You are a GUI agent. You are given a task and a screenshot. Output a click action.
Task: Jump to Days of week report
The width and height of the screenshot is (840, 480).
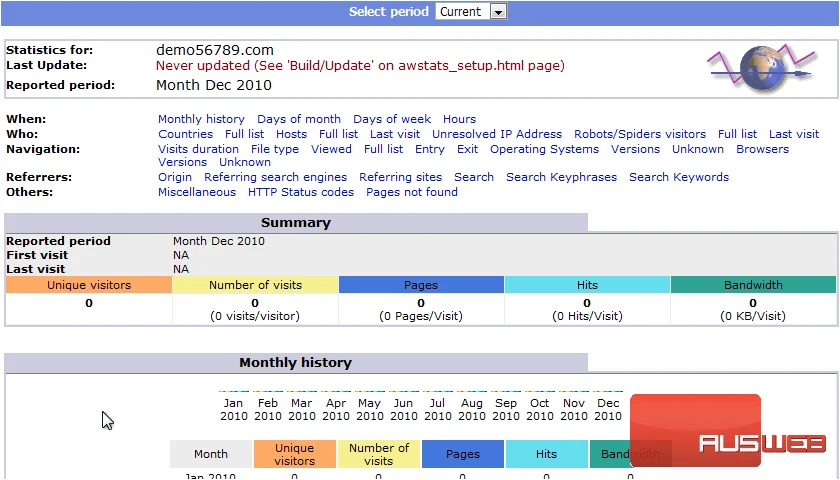392,119
